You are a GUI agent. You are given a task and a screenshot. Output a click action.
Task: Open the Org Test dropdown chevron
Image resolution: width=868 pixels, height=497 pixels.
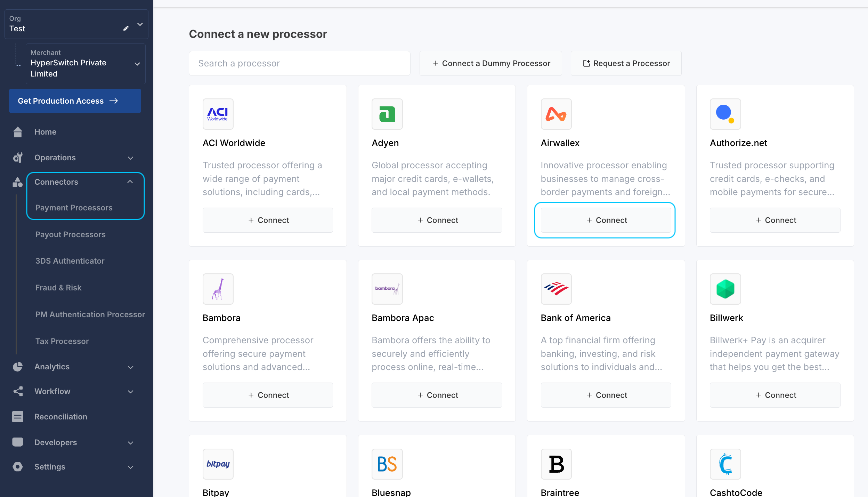tap(140, 24)
